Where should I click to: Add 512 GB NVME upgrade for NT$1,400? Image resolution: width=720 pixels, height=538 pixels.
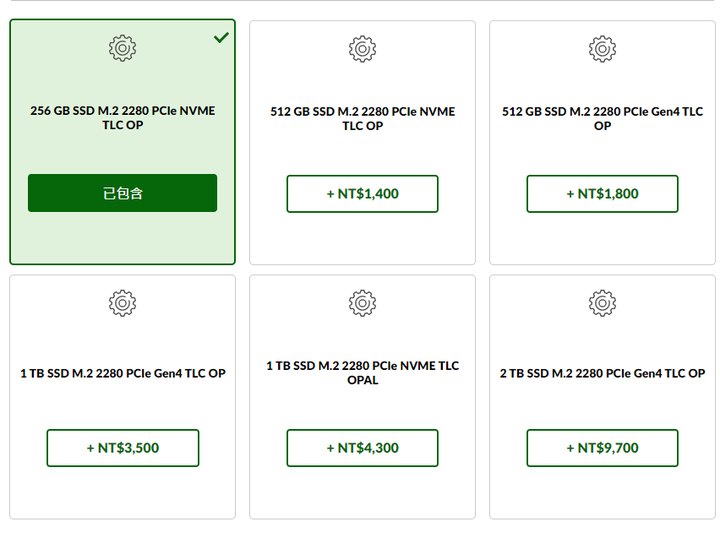(x=362, y=194)
